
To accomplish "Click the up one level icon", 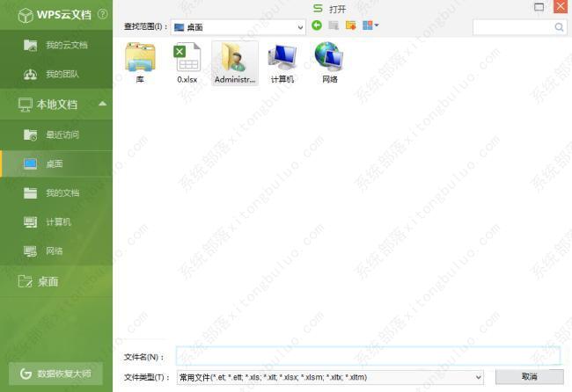I will 334,25.
